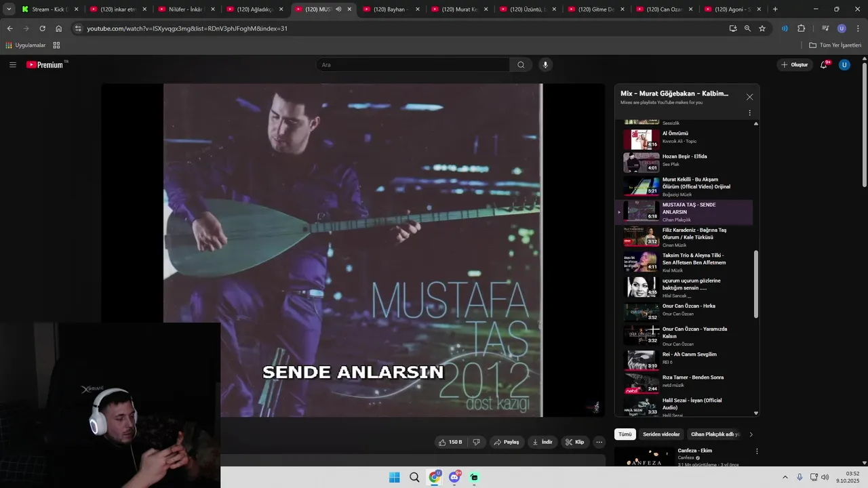Open a new browser tab
This screenshot has height=488, width=868.
[x=775, y=9]
